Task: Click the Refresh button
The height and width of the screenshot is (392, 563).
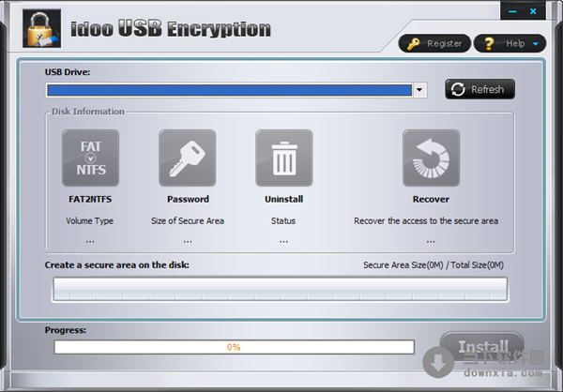Action: tap(480, 89)
